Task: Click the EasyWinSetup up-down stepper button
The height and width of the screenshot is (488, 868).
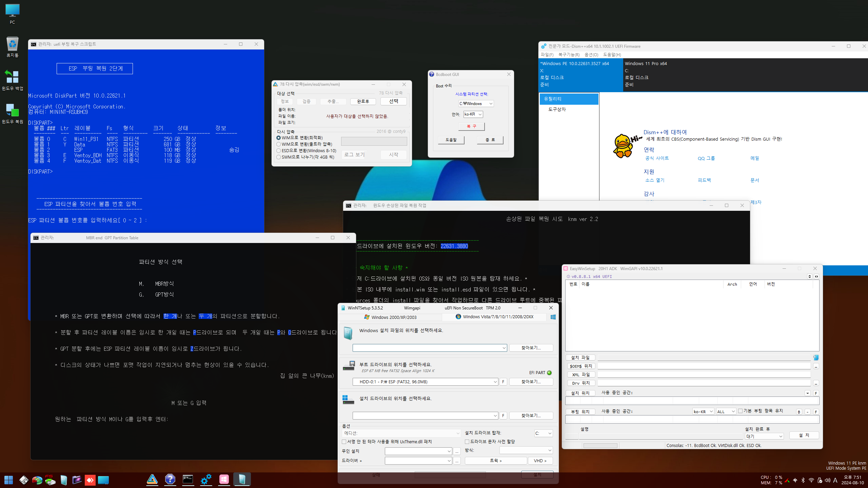Action: (810, 277)
